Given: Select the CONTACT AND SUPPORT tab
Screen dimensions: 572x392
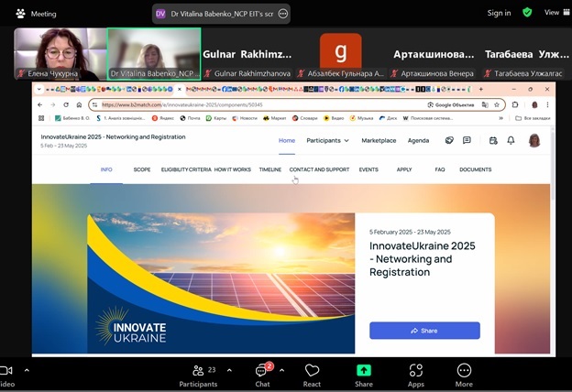Looking at the screenshot, I should pyautogui.click(x=319, y=169).
